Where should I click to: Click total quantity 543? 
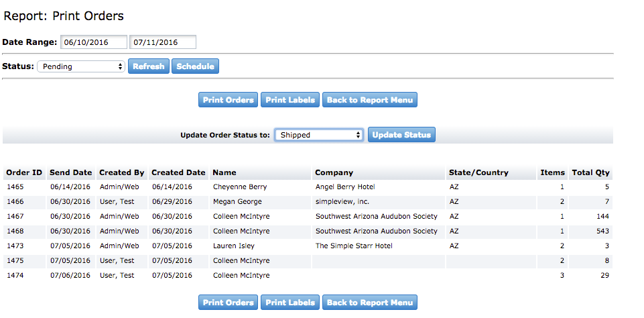(602, 231)
